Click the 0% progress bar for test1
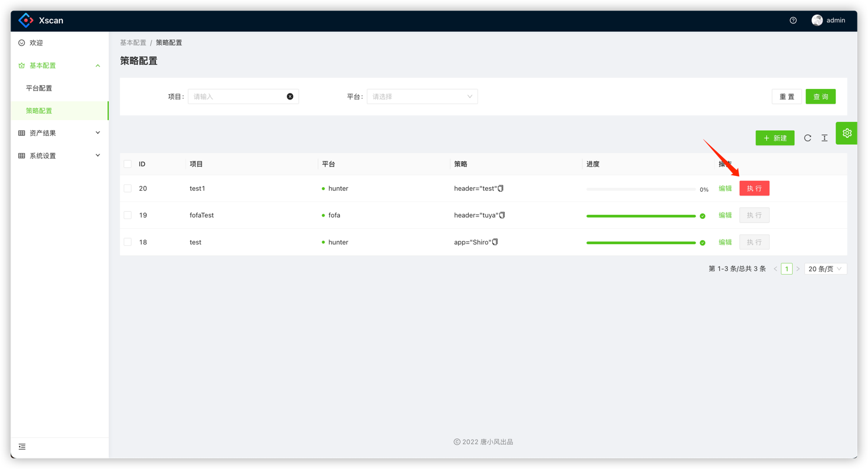868x469 pixels. [641, 189]
